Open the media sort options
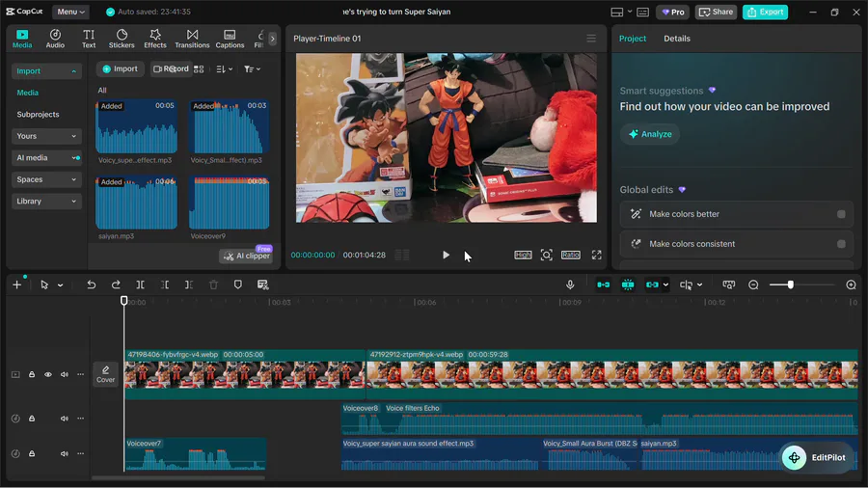868x488 pixels. (224, 69)
